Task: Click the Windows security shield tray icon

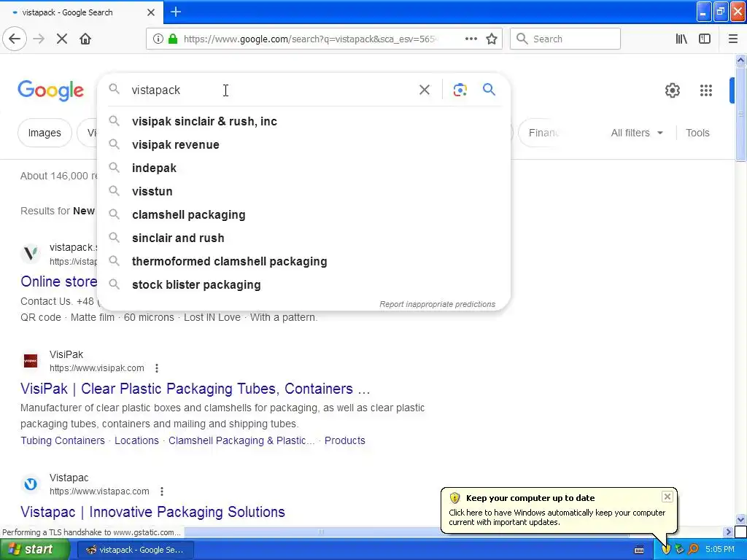Action: (666, 550)
